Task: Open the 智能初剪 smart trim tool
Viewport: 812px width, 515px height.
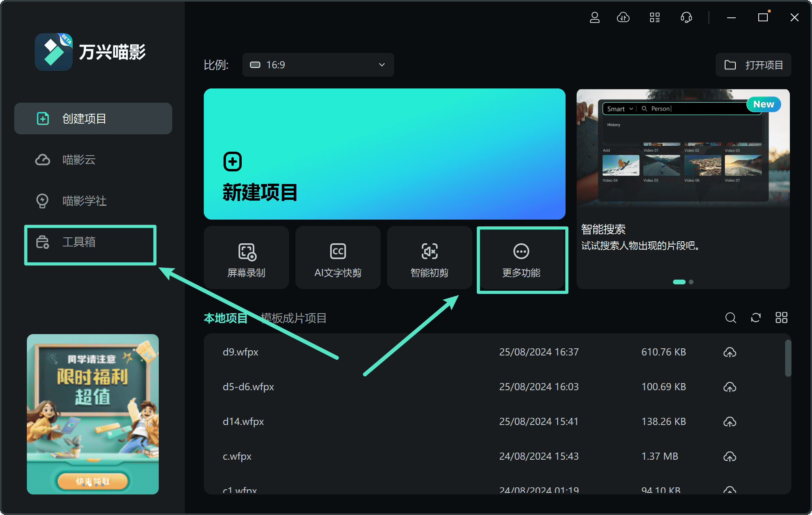Action: (x=429, y=257)
